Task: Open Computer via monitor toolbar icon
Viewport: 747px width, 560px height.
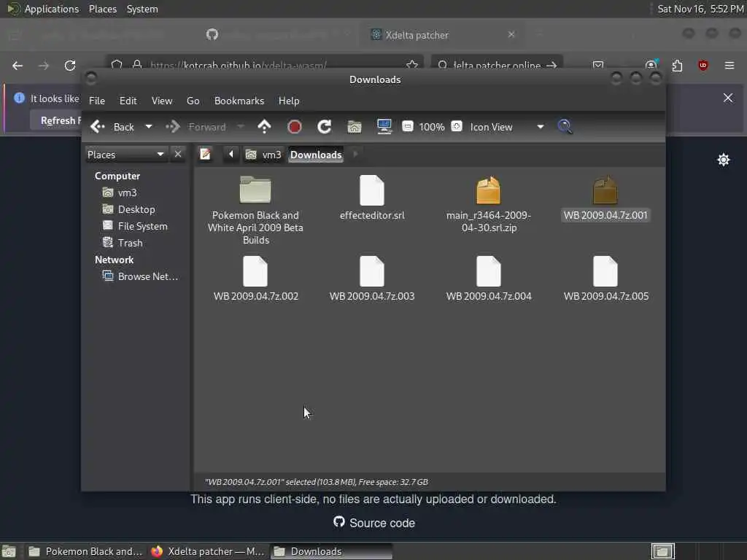Action: coord(384,127)
